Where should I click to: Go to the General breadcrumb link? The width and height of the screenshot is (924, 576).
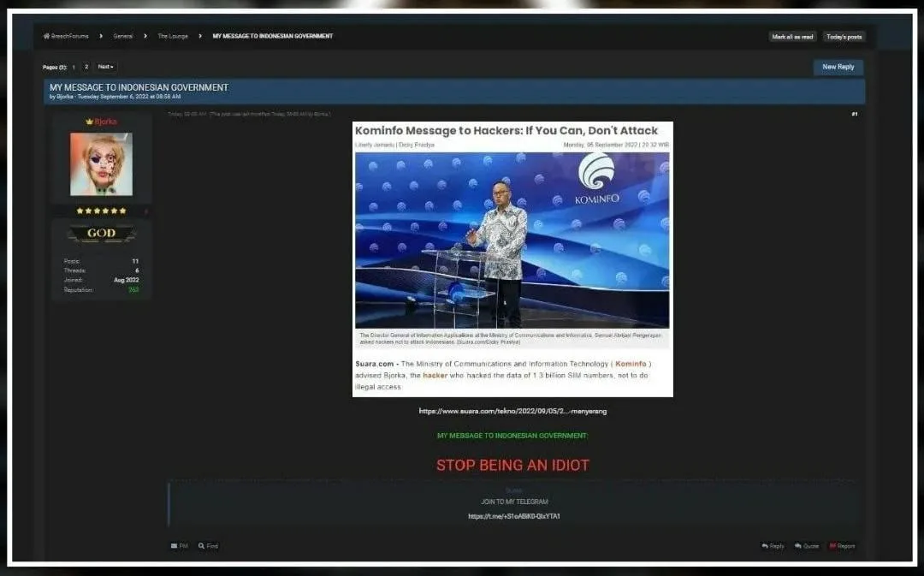[123, 36]
